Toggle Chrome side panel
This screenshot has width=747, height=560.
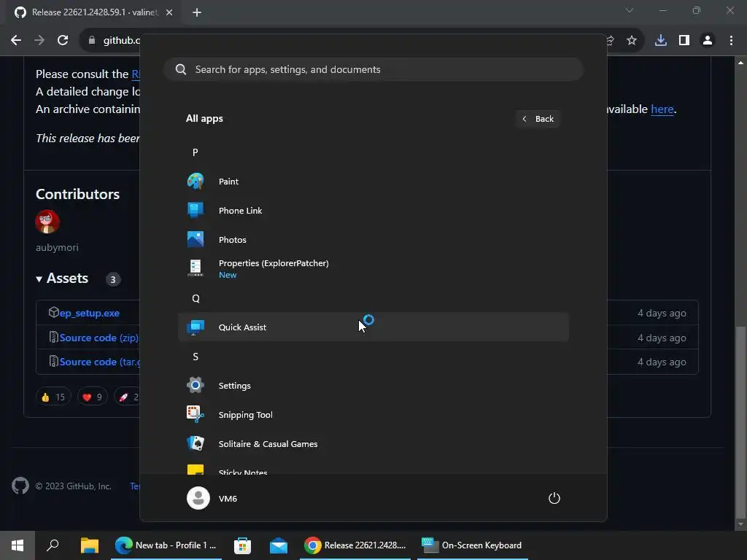[684, 41]
